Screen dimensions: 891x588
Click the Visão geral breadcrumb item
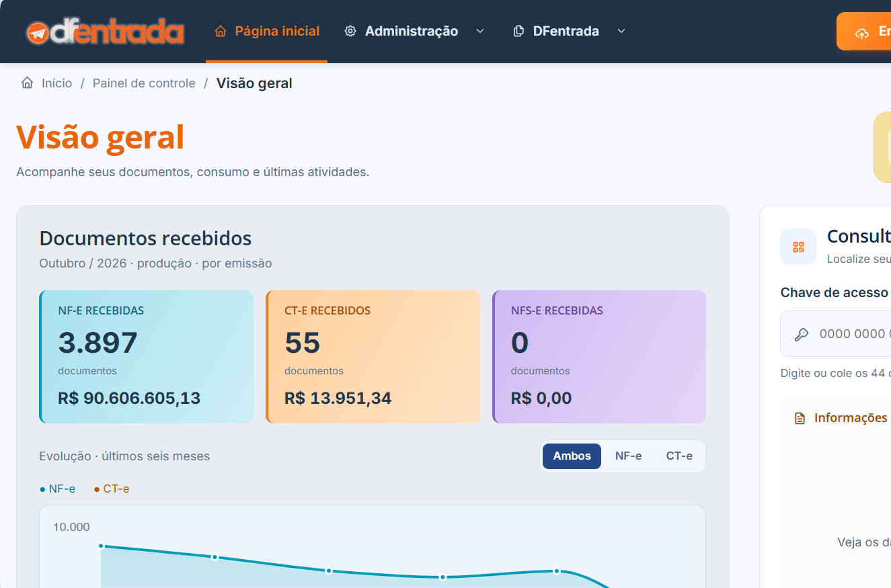(254, 83)
